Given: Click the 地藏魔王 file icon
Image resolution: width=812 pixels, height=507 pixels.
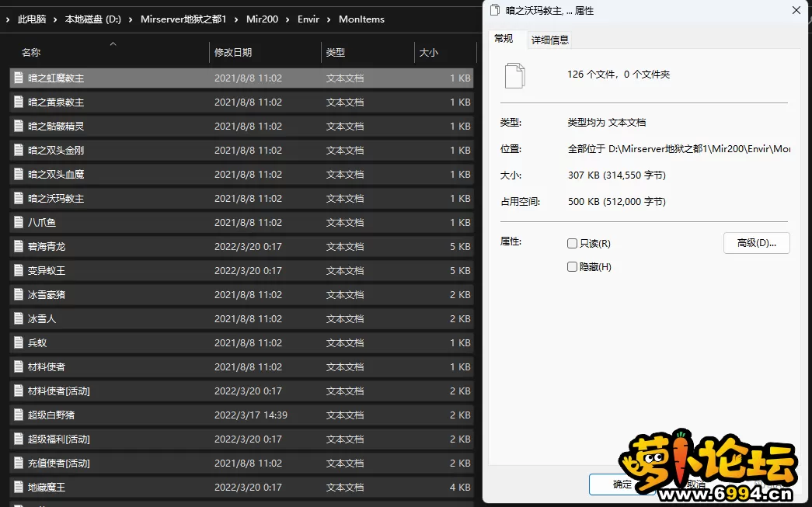Looking at the screenshot, I should [x=18, y=488].
